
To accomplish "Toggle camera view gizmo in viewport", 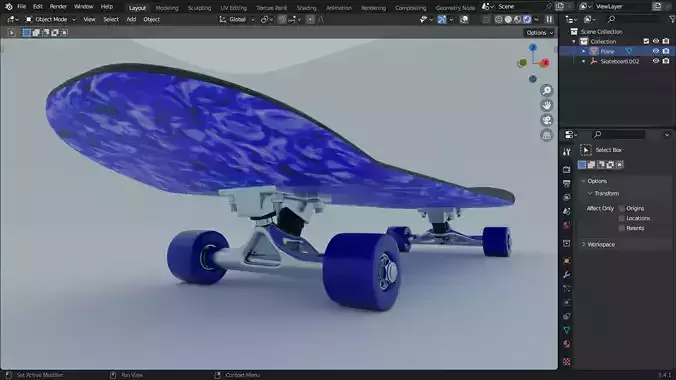I will click(547, 120).
